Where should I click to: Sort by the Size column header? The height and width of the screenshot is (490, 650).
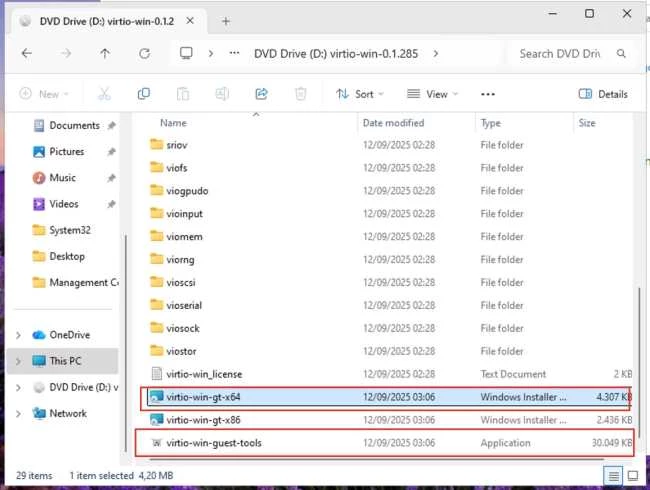[587, 123]
